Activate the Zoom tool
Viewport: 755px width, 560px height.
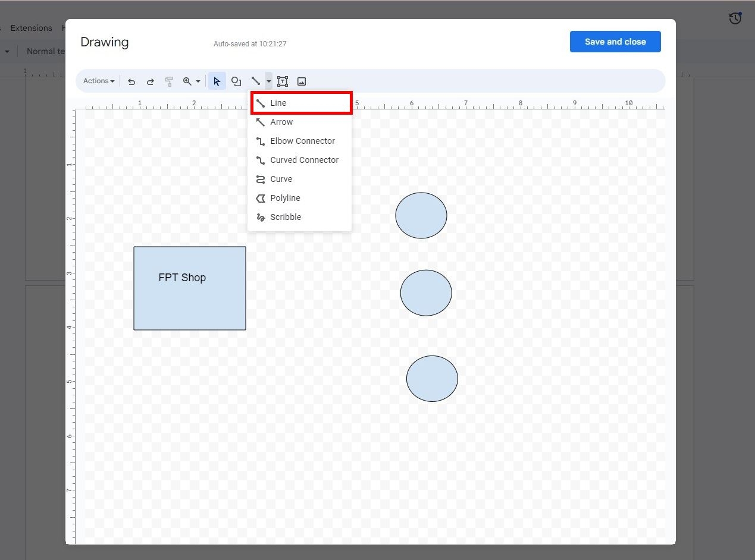click(187, 81)
